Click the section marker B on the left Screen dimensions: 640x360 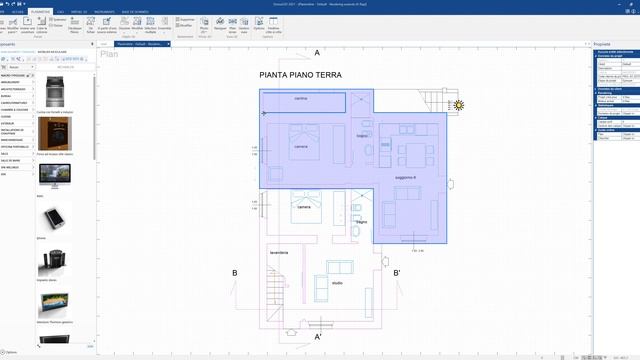click(235, 273)
